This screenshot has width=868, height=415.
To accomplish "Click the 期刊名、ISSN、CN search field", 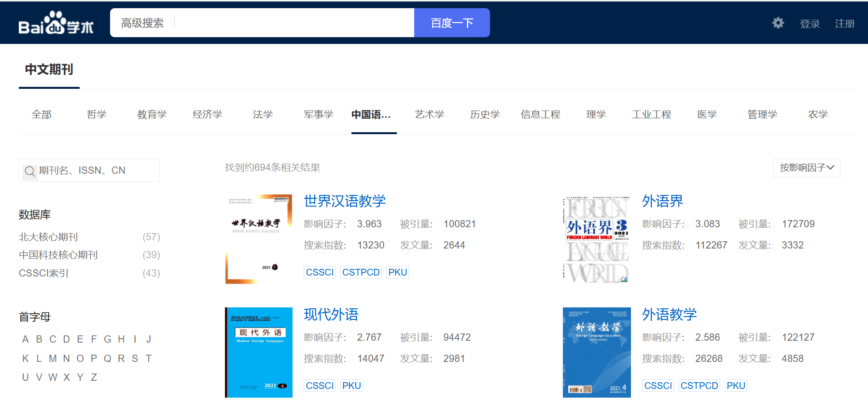I will pyautogui.click(x=97, y=170).
